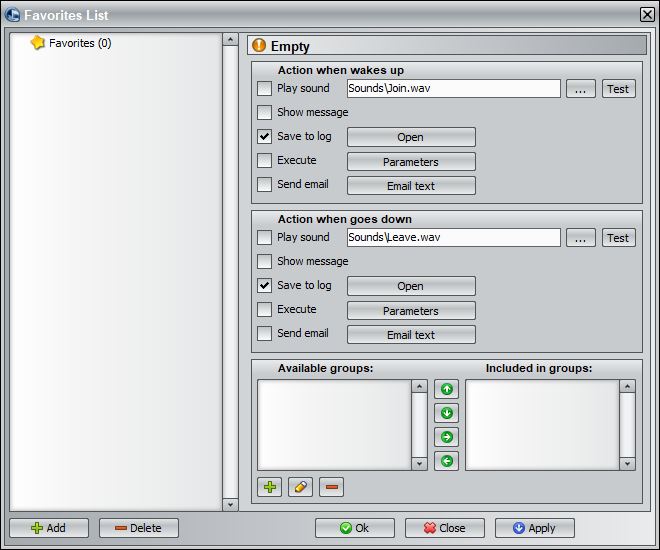
Task: Close the Favorites List window via X
Action: point(647,14)
